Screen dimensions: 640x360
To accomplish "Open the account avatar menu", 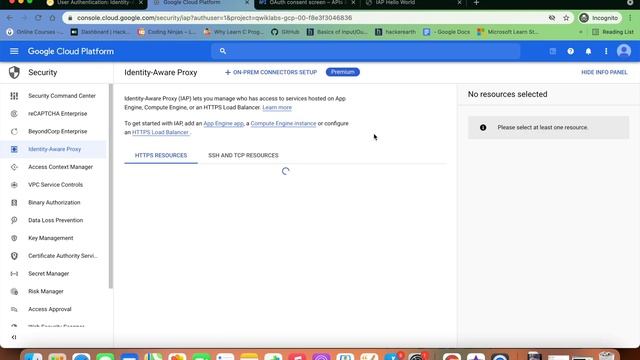I will [x=624, y=51].
